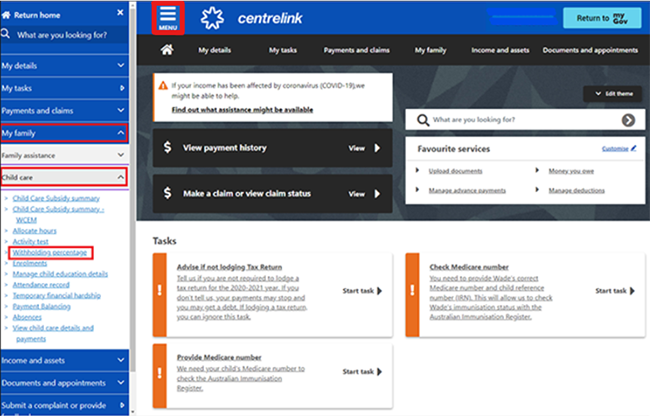Click Return to myGov button
Image resolution: width=650 pixels, height=416 pixels.
[602, 18]
